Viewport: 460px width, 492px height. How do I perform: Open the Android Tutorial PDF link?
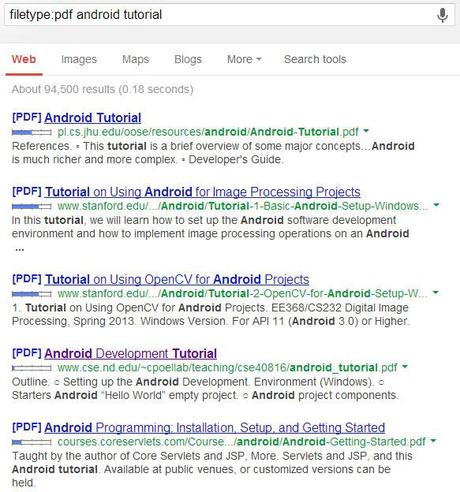[93, 118]
